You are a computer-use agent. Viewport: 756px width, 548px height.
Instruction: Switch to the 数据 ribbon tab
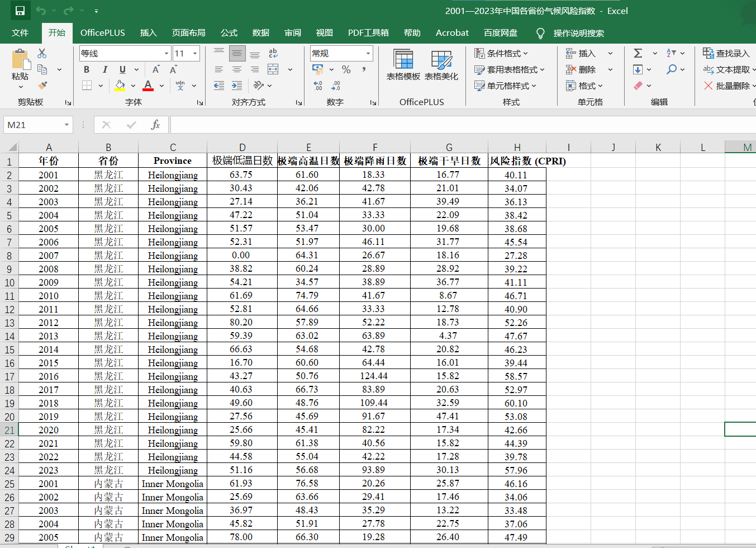click(x=260, y=33)
